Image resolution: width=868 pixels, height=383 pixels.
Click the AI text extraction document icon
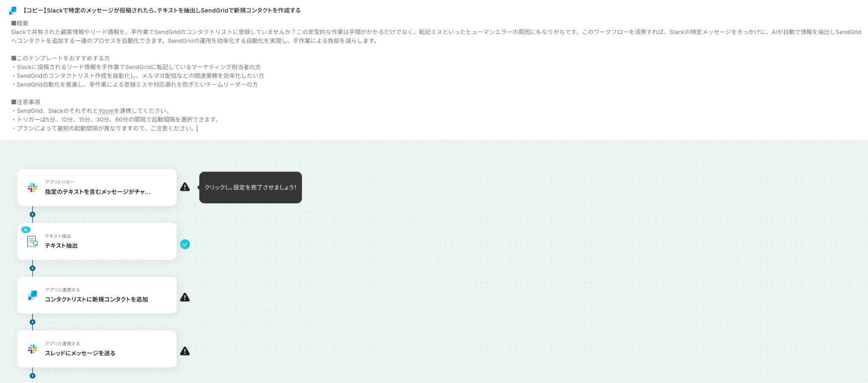tap(33, 241)
